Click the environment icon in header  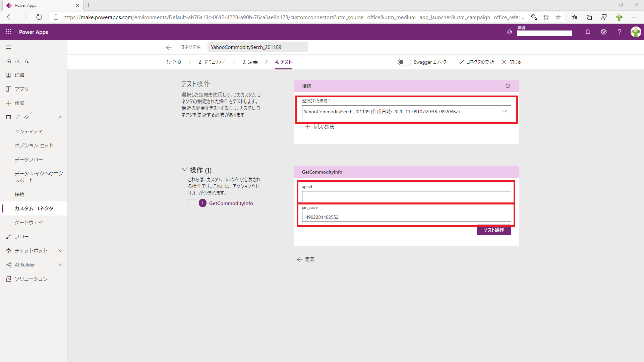pos(510,32)
